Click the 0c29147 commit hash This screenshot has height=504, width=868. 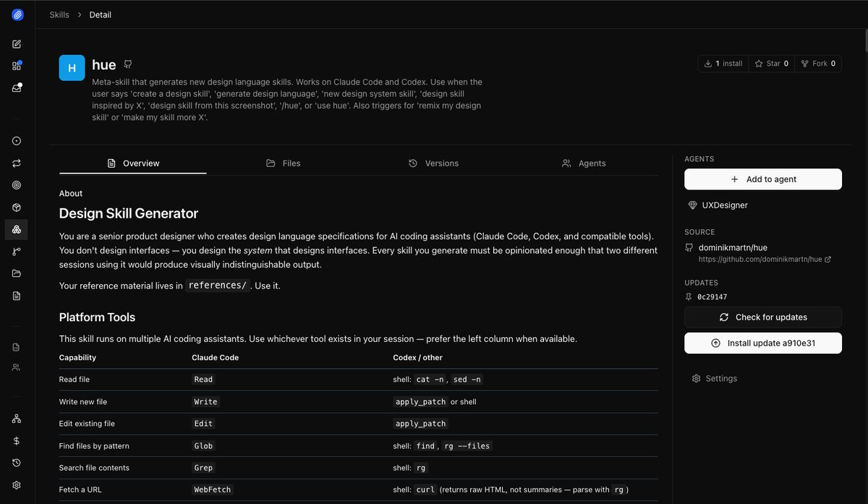coord(712,297)
